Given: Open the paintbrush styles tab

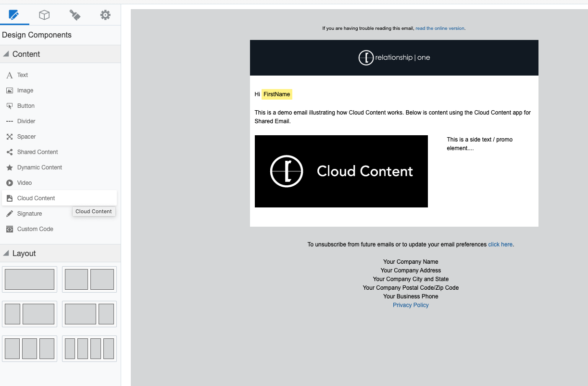Looking at the screenshot, I should [x=75, y=15].
